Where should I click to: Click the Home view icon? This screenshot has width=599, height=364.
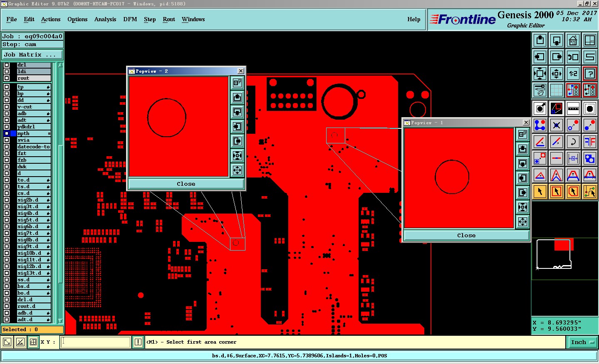click(573, 40)
